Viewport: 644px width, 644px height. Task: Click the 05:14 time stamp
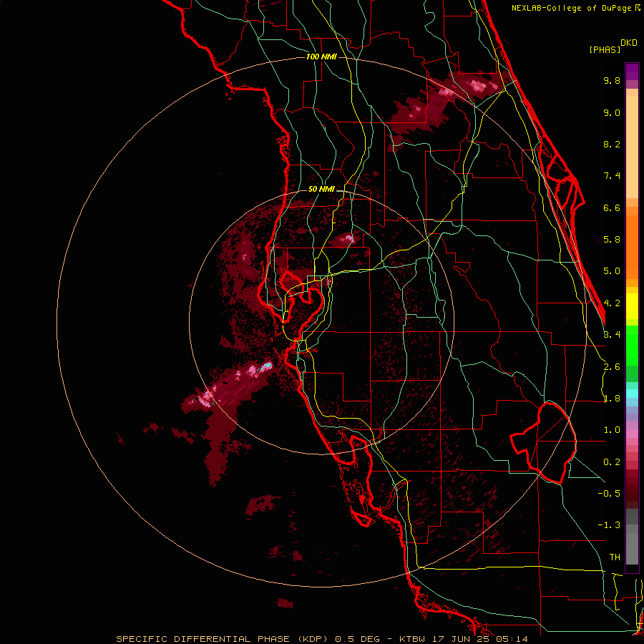click(512, 639)
